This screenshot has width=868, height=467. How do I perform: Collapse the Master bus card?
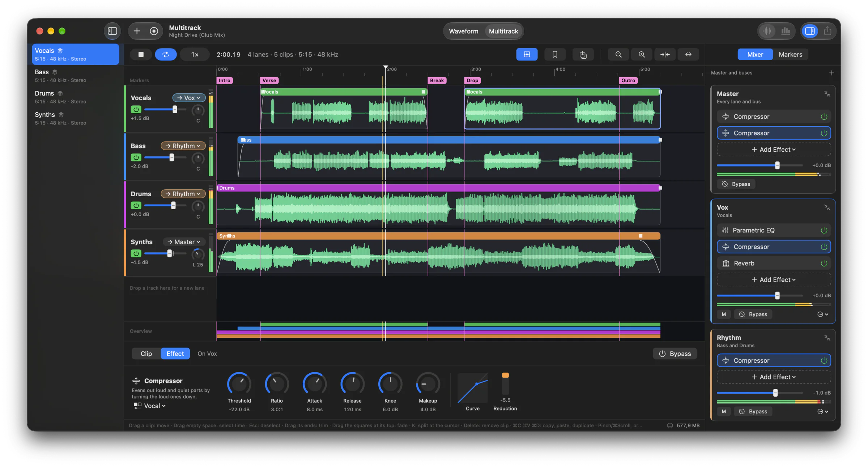pyautogui.click(x=827, y=94)
